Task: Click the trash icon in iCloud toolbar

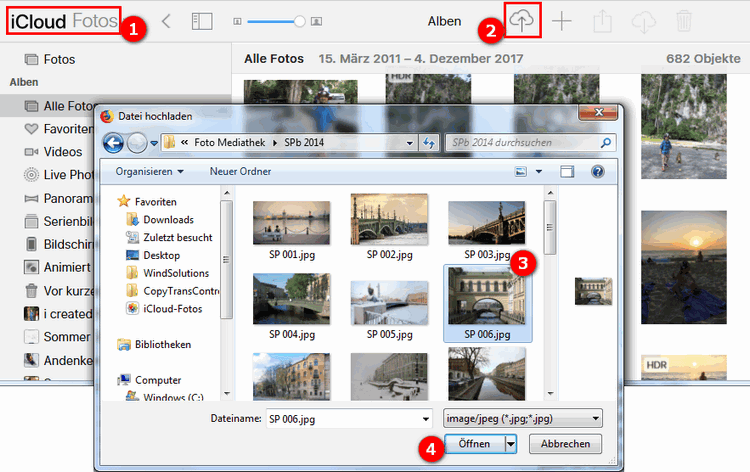Action: 684,21
